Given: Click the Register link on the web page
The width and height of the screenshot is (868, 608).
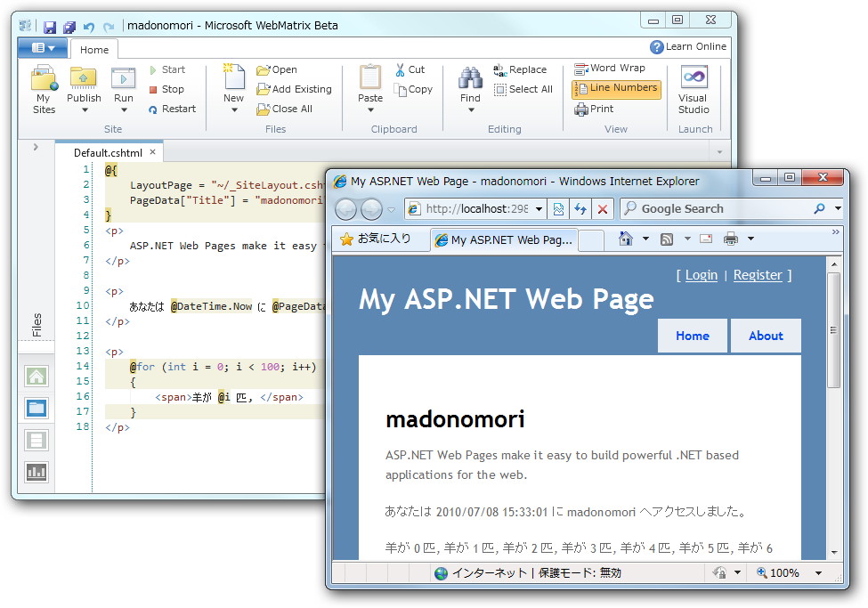Looking at the screenshot, I should click(757, 275).
